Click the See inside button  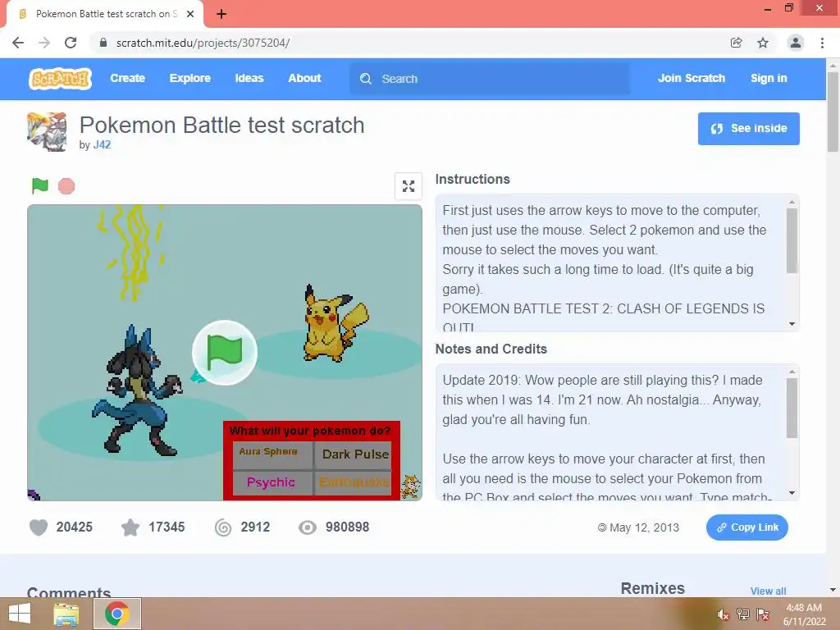point(748,129)
